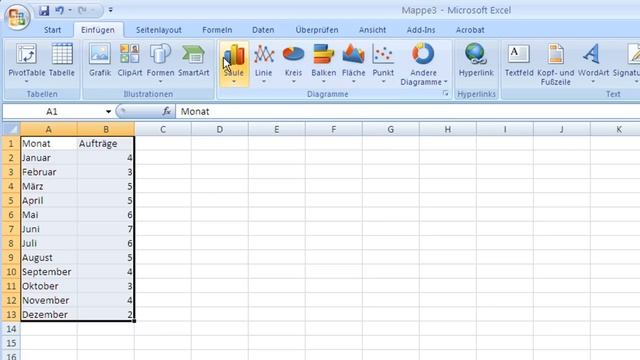Select cell containing Februar
The height and width of the screenshot is (360, 640).
[x=49, y=172]
